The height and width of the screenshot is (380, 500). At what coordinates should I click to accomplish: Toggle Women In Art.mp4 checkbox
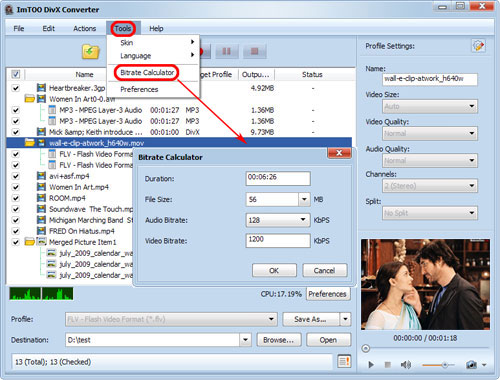tap(16, 187)
